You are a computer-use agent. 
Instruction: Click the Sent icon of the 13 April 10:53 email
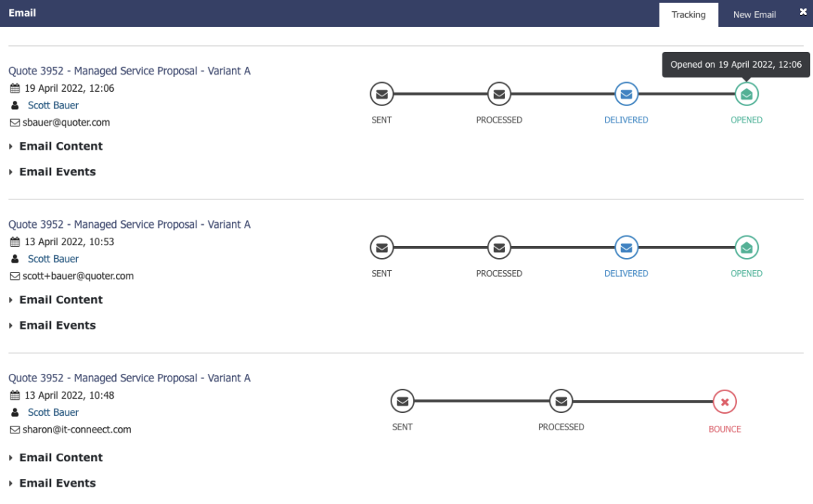pos(382,248)
